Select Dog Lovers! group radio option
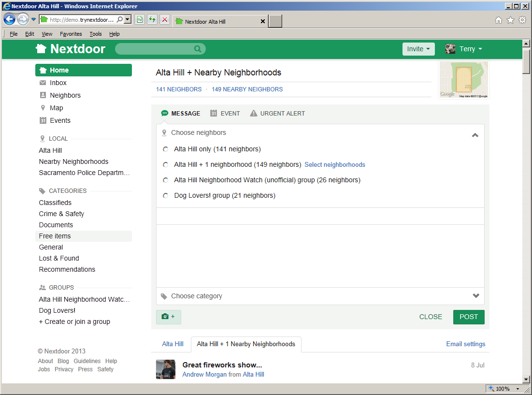The width and height of the screenshot is (532, 395). (x=165, y=196)
